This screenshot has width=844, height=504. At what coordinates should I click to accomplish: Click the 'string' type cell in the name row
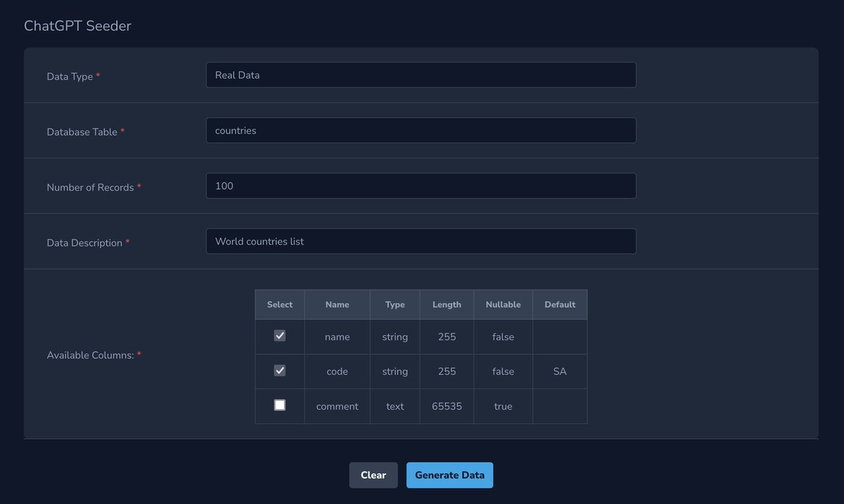click(395, 337)
